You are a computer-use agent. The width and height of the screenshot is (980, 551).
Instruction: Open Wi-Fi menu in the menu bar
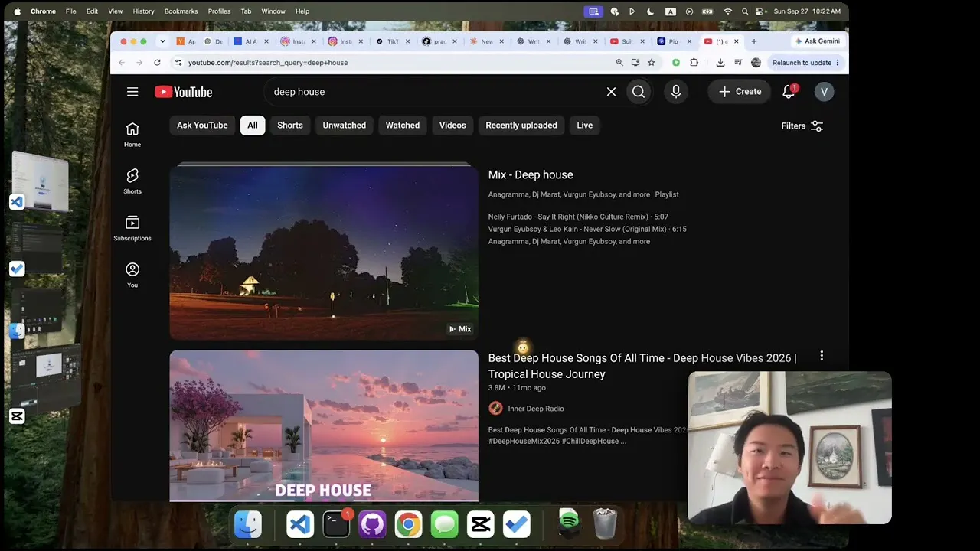coord(727,11)
